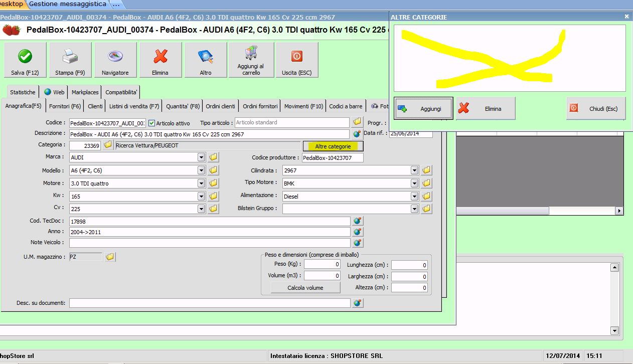
Task: Click the status bar time 15:11
Action: 595,356
